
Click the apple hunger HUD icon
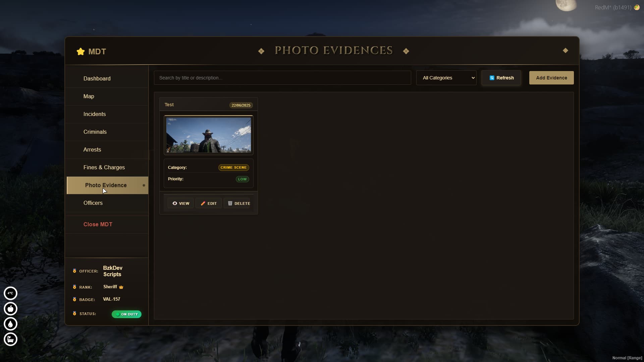pos(10,309)
